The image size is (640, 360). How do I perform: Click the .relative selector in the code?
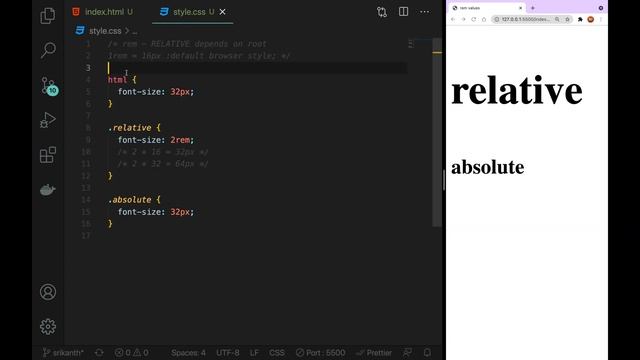pos(130,128)
